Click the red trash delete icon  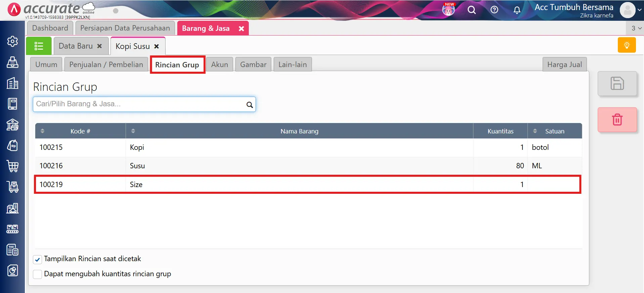(x=617, y=120)
